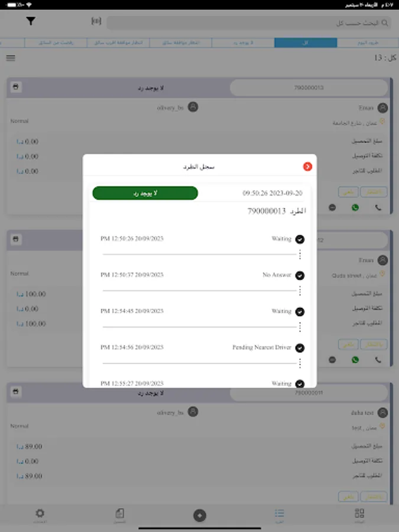Tap phone call icon on first parcel card

click(378, 207)
